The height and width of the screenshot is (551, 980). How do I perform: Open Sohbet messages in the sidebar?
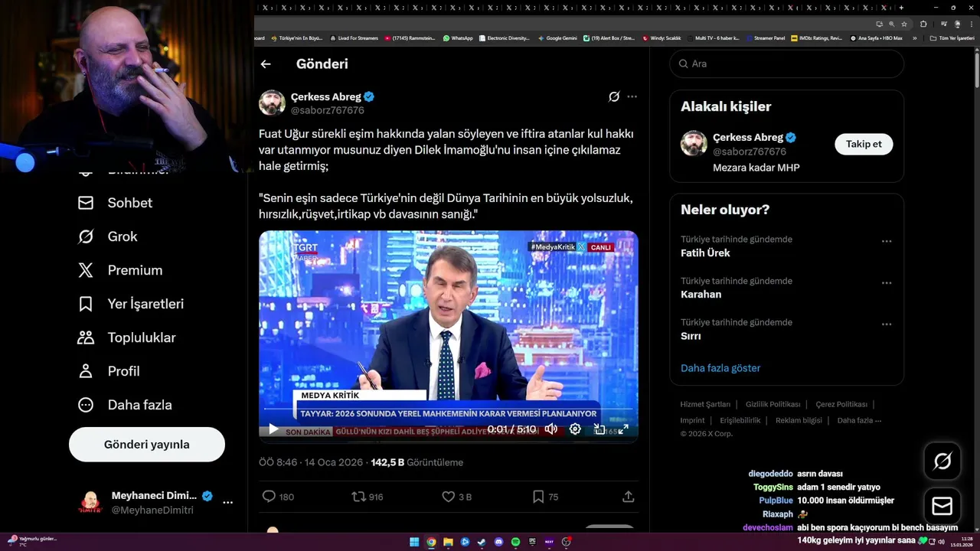(x=115, y=203)
